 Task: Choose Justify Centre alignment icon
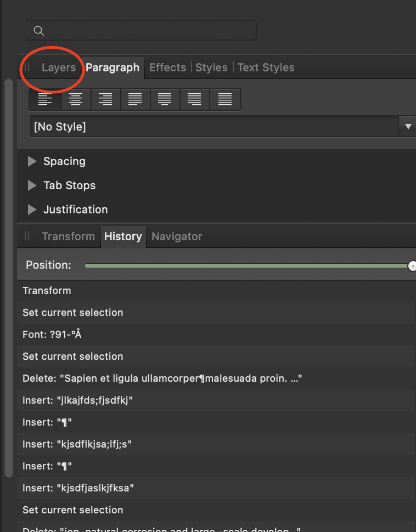165,99
